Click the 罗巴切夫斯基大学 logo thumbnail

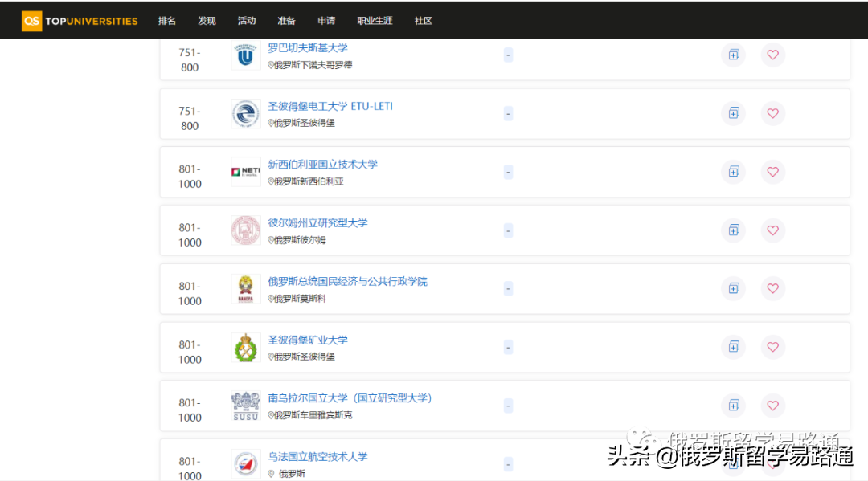pos(246,55)
